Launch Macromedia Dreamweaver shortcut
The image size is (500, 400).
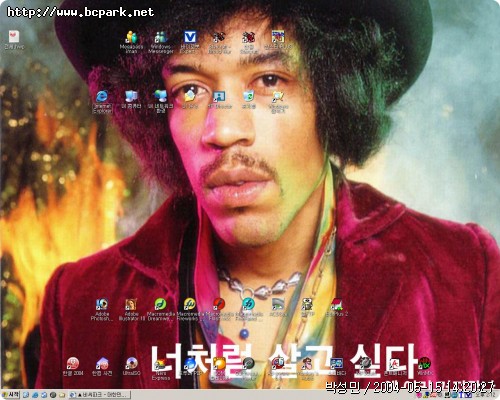point(160,310)
